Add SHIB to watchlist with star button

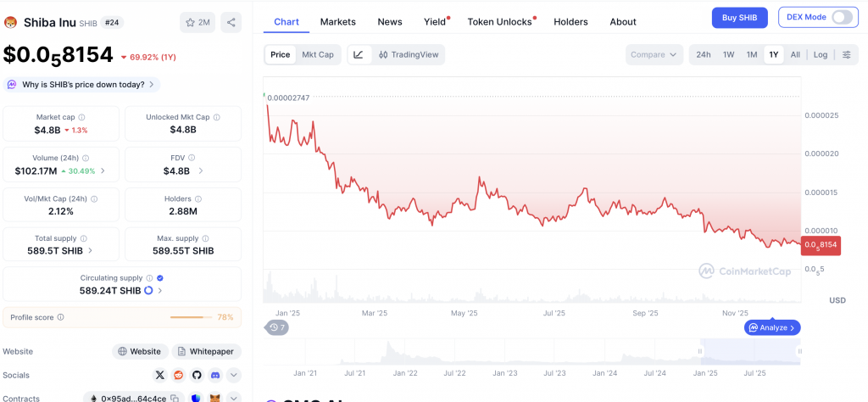pos(198,22)
